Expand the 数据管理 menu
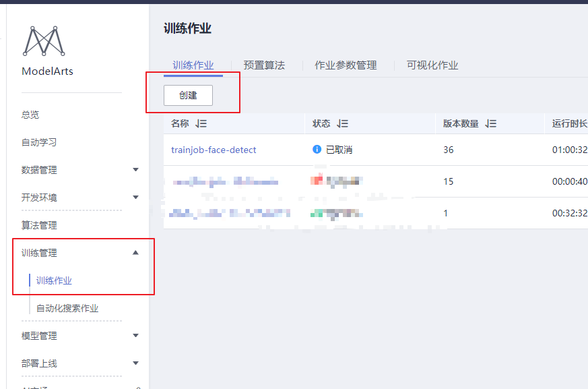 click(x=135, y=169)
